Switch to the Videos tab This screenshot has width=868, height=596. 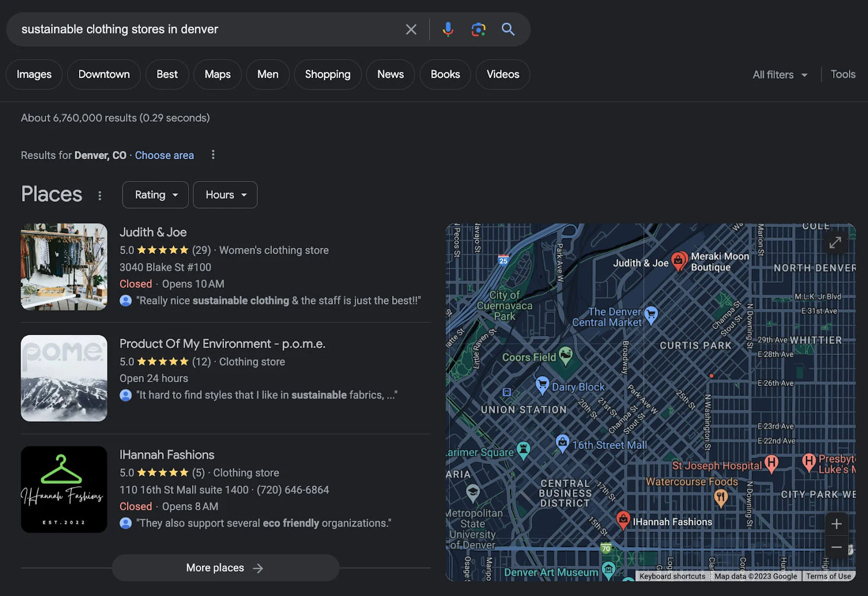(x=503, y=74)
